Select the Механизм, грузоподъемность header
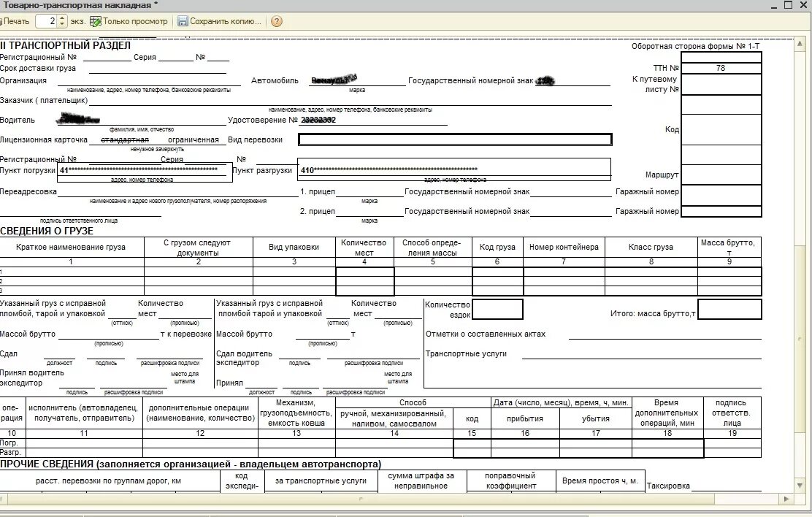 (296, 413)
